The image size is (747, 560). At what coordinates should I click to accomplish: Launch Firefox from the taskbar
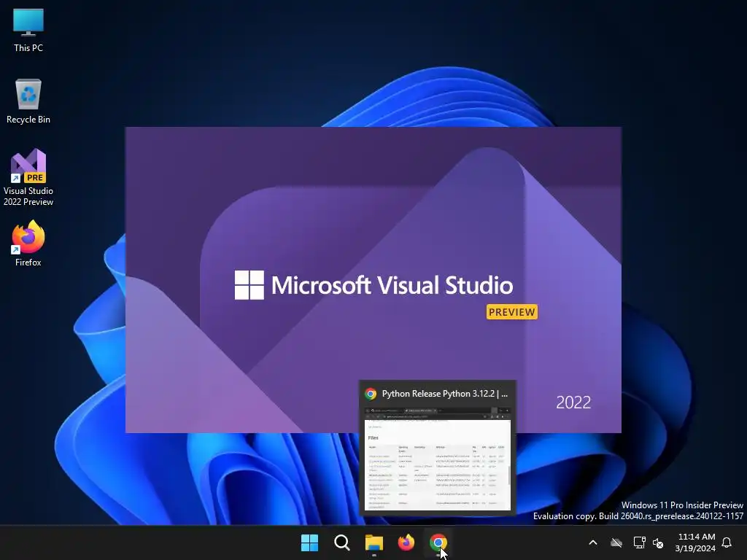click(x=406, y=542)
